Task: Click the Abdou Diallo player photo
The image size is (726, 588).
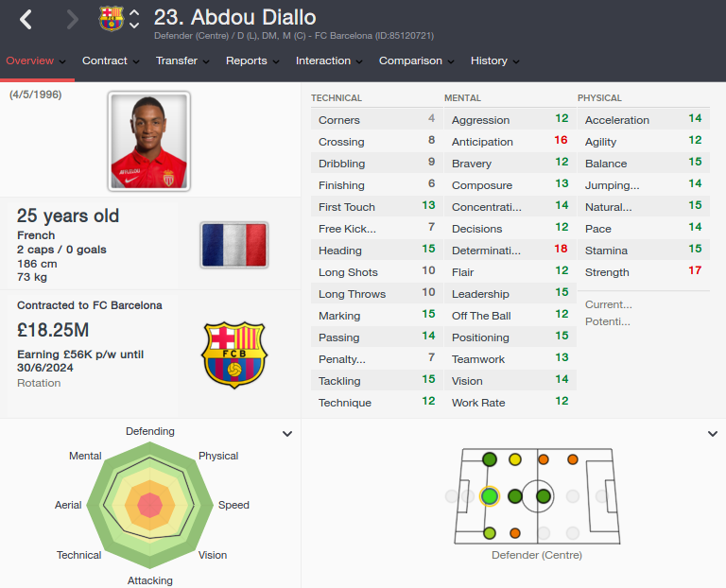Action: (149, 141)
